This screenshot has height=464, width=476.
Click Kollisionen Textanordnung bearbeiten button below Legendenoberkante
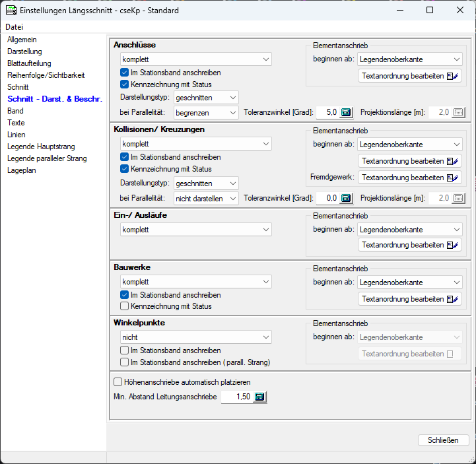[x=409, y=161]
